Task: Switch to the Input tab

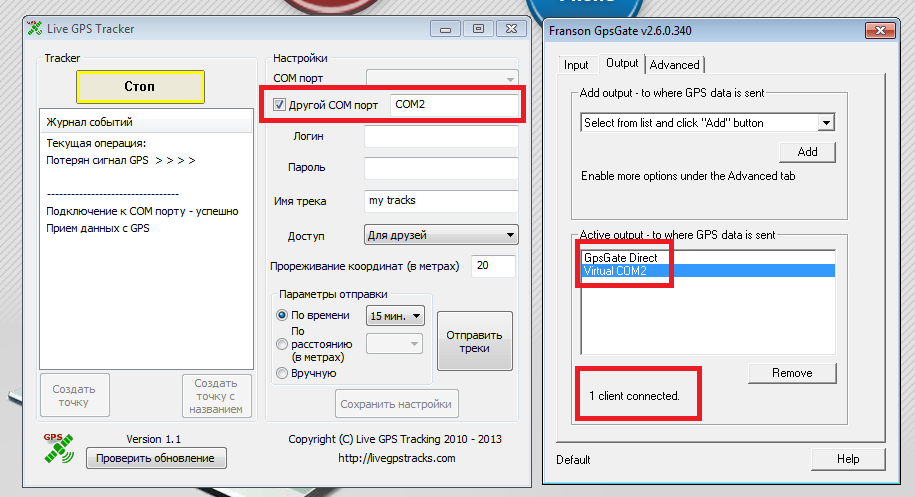Action: [576, 65]
